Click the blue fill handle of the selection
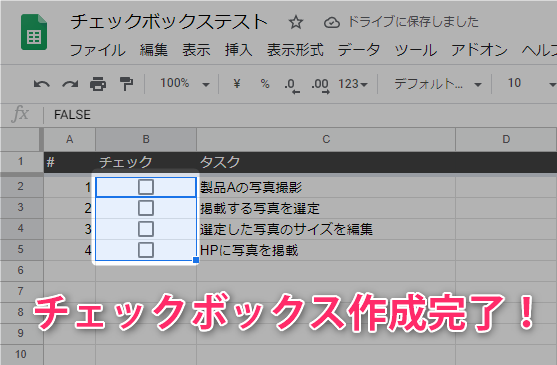557x365 pixels. 196,260
